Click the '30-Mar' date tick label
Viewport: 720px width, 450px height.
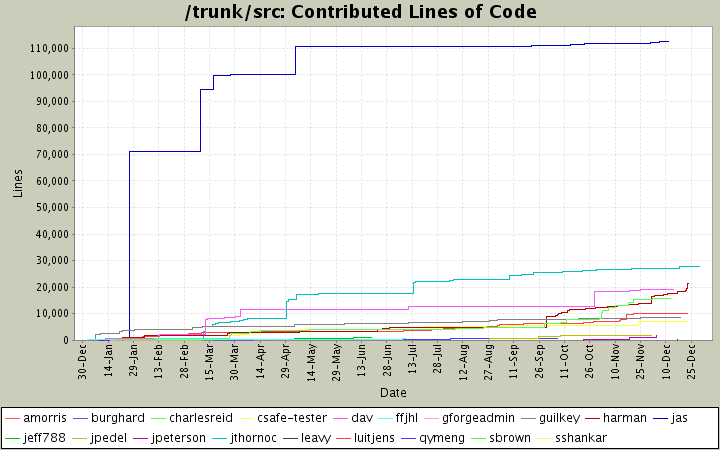tap(235, 362)
